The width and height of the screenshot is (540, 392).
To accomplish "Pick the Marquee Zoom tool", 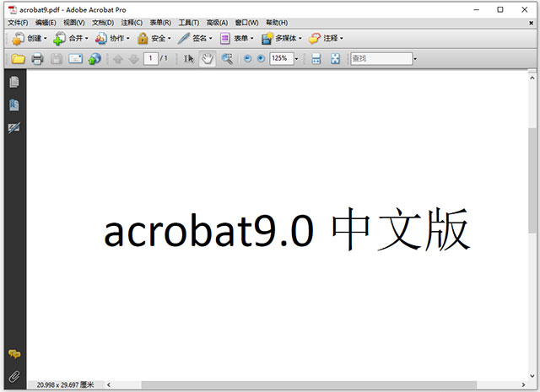I will (227, 59).
